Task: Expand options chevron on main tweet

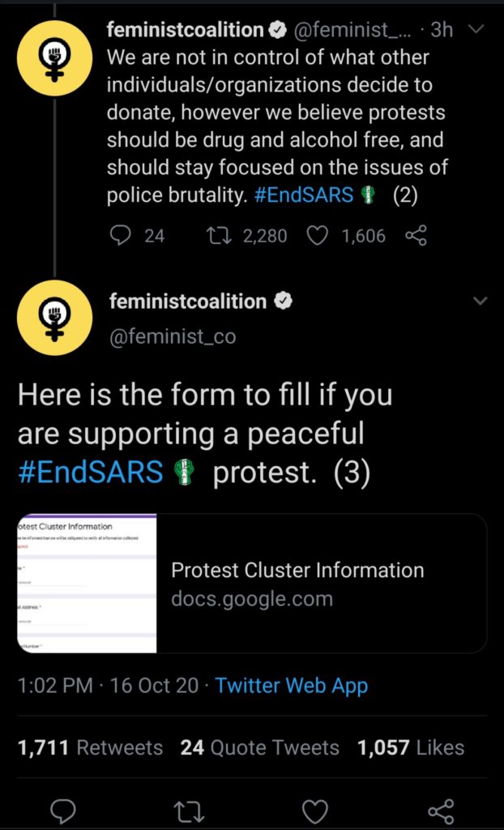Action: click(480, 302)
